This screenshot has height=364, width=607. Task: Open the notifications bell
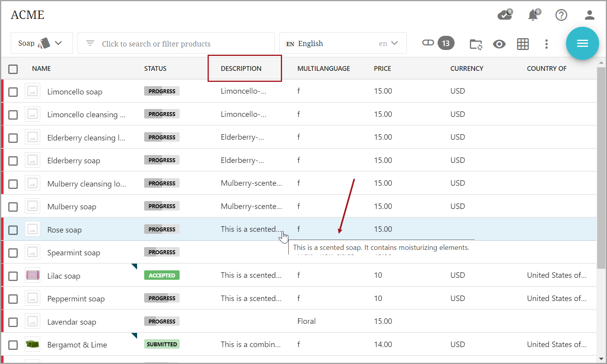pos(533,15)
